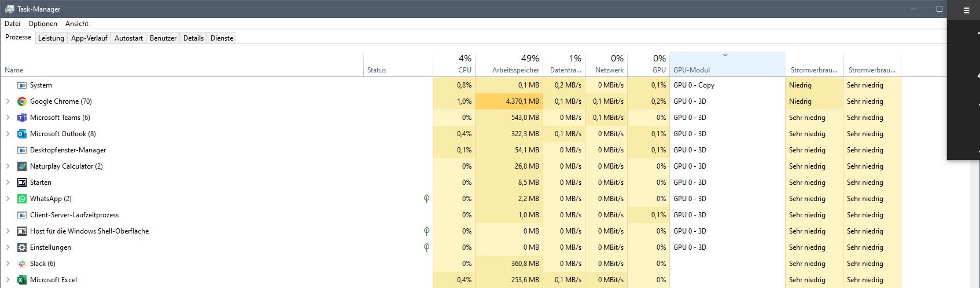Select the Prozesse tab
980x288 pixels.
18,37
